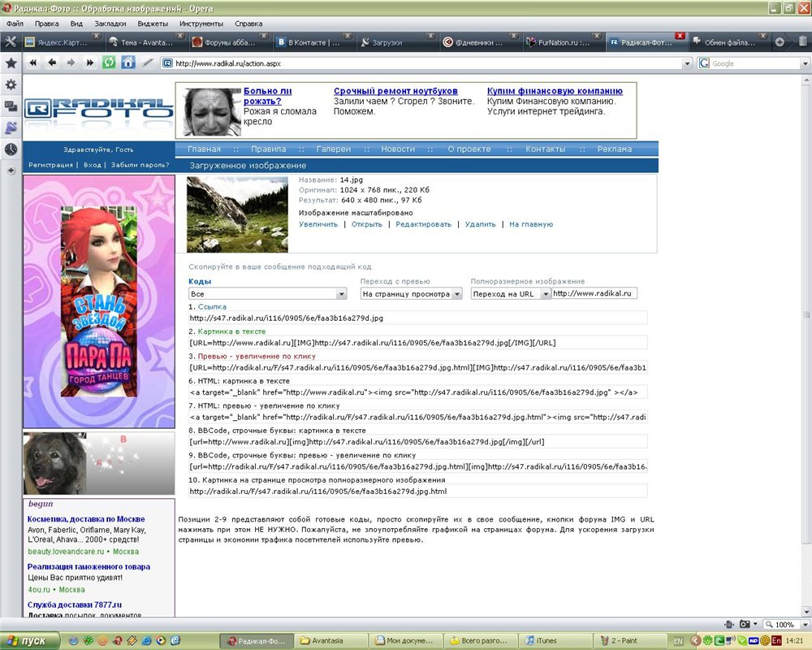The height and width of the screenshot is (650, 812).
Task: Open 'Галереи' in site navigation
Action: [x=334, y=149]
